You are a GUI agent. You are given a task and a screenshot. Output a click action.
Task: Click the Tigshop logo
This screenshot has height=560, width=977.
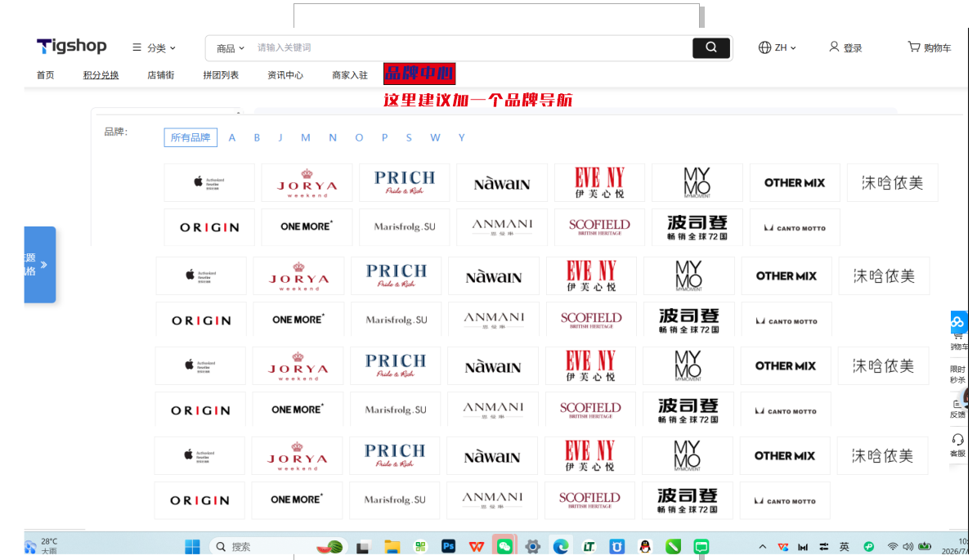pyautogui.click(x=71, y=46)
